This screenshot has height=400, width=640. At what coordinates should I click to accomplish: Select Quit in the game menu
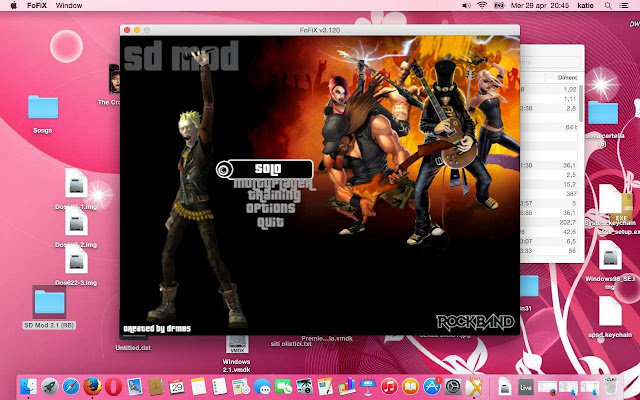pos(270,222)
